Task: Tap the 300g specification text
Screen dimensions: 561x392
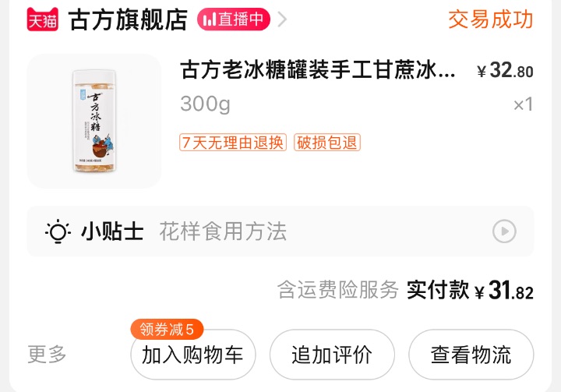Action: pos(206,104)
